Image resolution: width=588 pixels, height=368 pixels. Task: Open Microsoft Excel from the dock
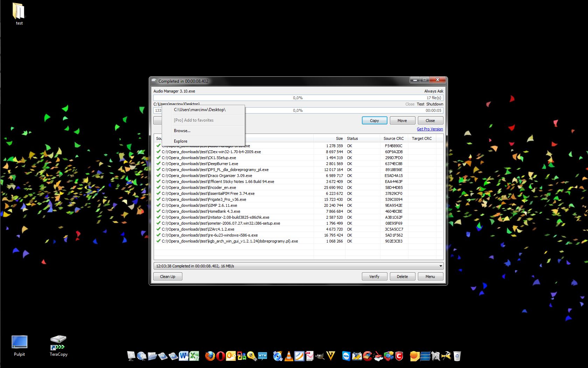click(194, 356)
